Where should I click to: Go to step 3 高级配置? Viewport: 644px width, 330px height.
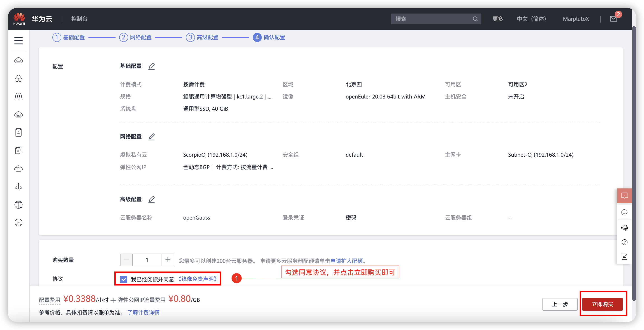coord(202,37)
